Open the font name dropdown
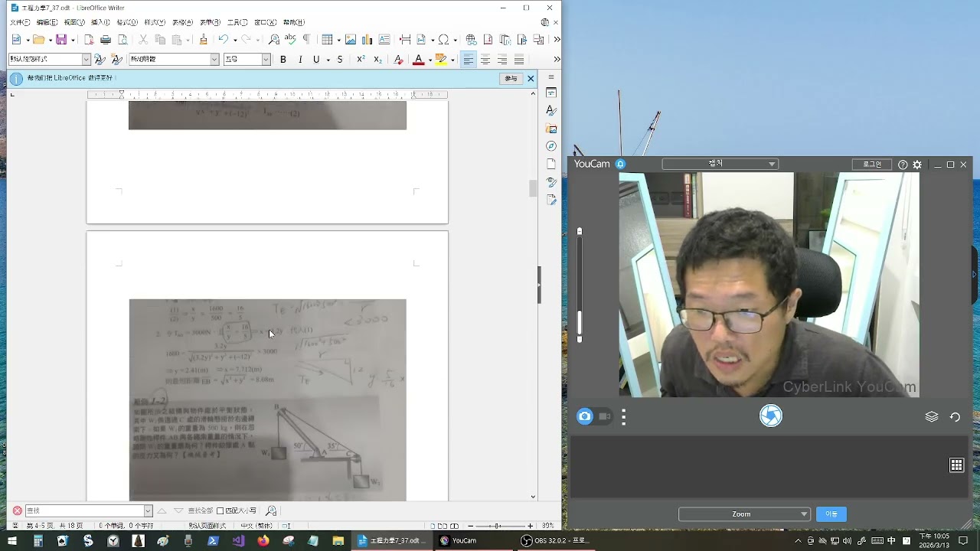Image resolution: width=980 pixels, height=551 pixels. 214,60
